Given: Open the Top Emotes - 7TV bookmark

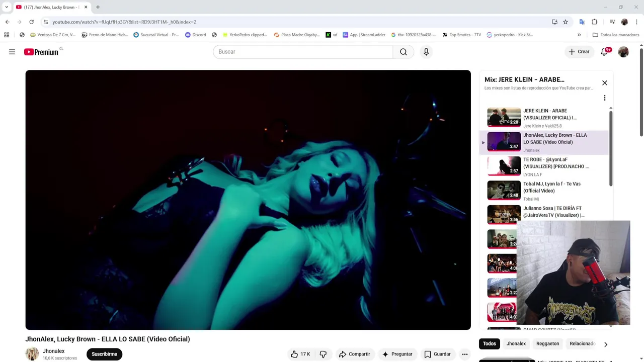Looking at the screenshot, I should tap(462, 35).
